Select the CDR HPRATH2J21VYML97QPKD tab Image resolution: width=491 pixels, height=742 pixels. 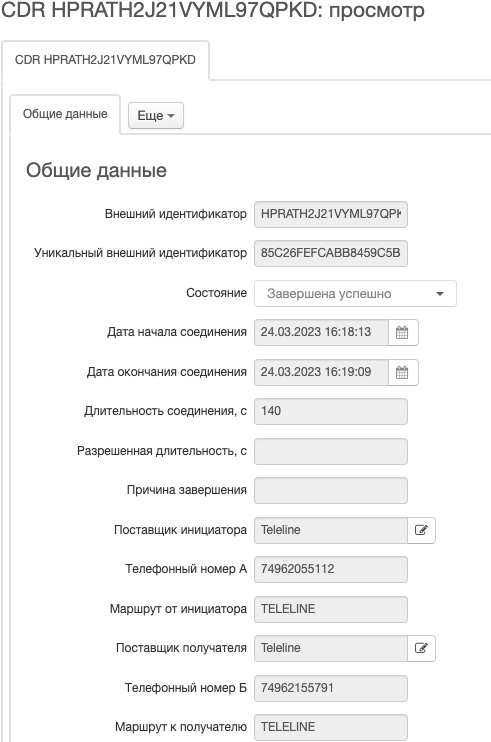point(105,60)
